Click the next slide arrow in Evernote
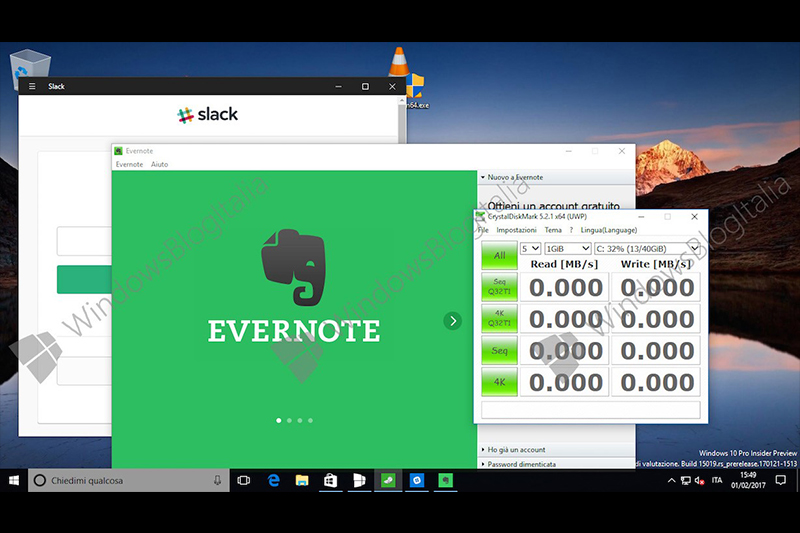 click(453, 321)
